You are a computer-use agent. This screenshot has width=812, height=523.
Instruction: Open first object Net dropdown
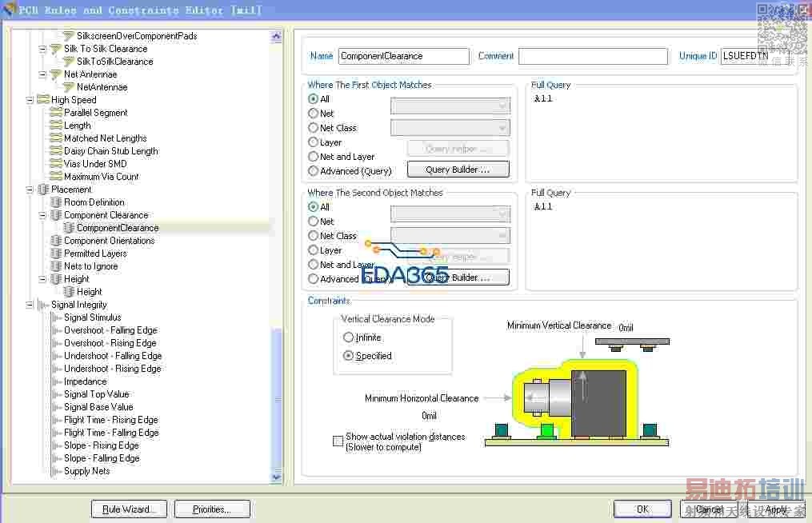[x=450, y=106]
